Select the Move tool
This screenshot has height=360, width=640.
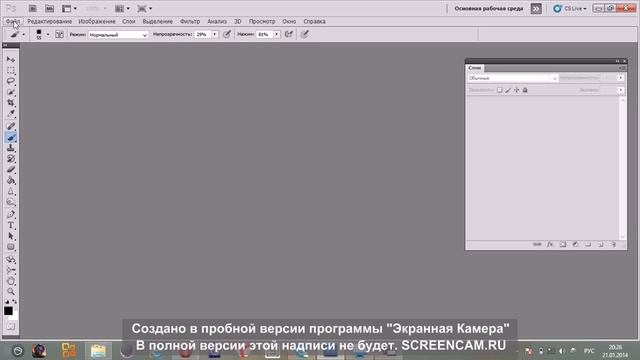click(x=11, y=60)
